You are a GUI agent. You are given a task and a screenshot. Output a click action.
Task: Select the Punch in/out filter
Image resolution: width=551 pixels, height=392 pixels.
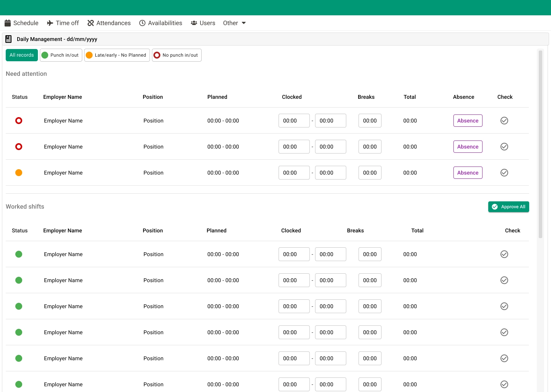[60, 55]
